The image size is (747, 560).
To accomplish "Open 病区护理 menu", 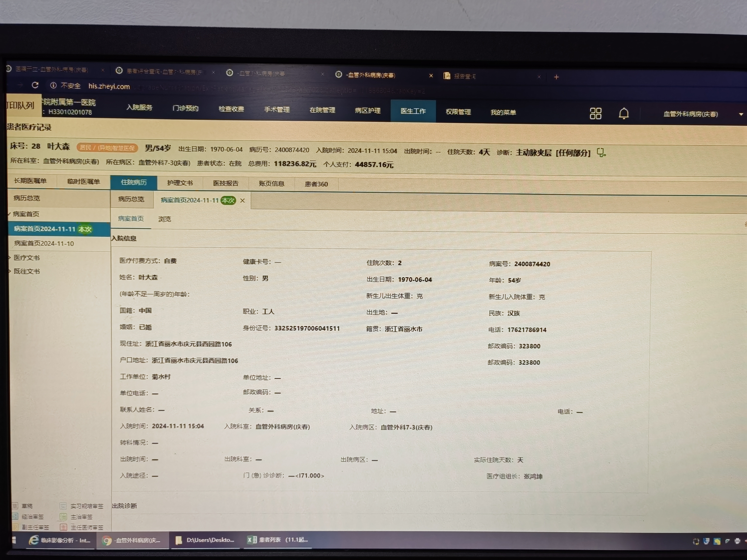I will click(368, 111).
